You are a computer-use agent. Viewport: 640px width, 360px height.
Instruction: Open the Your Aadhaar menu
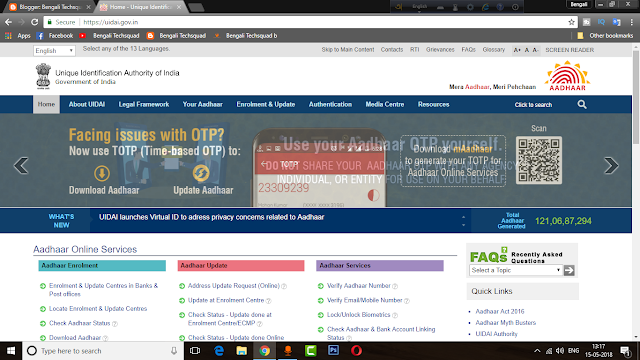(x=202, y=104)
